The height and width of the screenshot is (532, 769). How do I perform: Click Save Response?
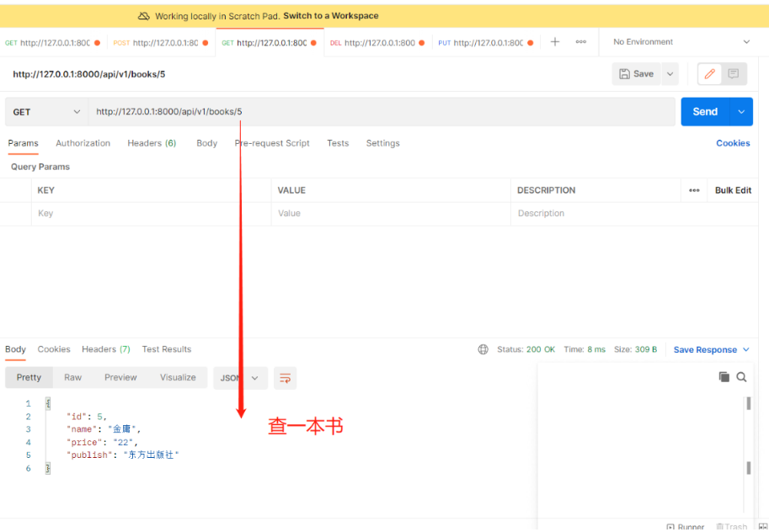click(x=711, y=349)
